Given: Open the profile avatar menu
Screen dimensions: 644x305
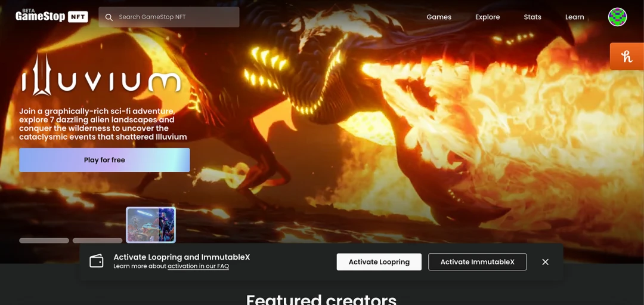Looking at the screenshot, I should point(617,17).
